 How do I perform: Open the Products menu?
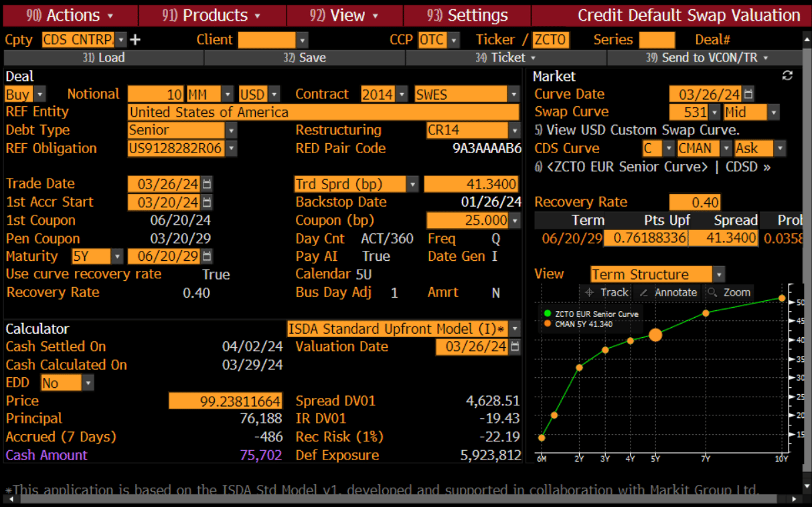point(212,15)
